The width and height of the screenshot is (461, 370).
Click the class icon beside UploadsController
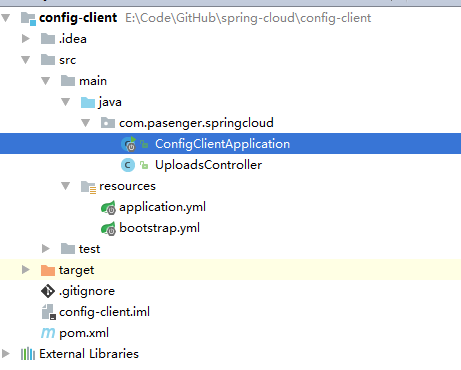(128, 165)
